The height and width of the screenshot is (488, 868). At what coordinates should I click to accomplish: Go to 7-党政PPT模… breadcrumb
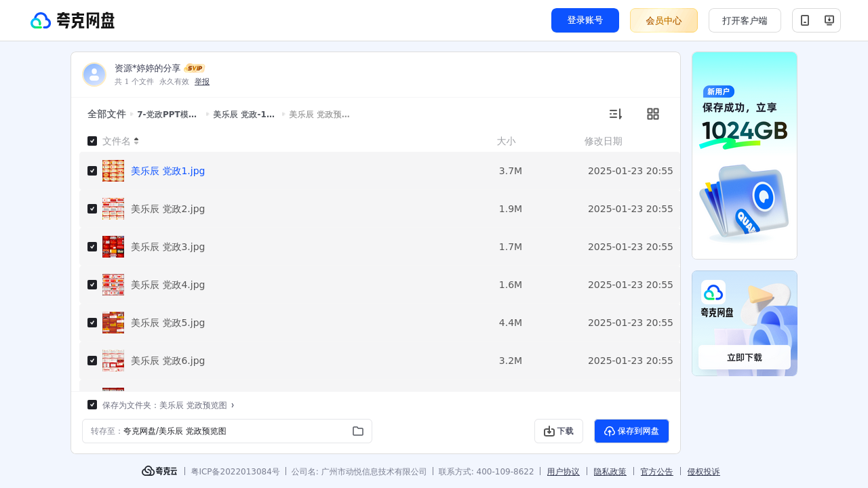coord(167,115)
